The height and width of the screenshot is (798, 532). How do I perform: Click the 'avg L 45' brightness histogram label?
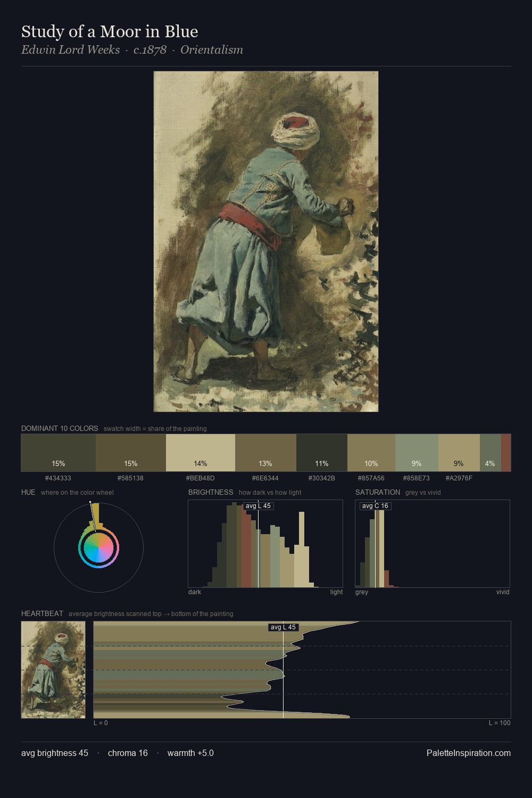259,506
